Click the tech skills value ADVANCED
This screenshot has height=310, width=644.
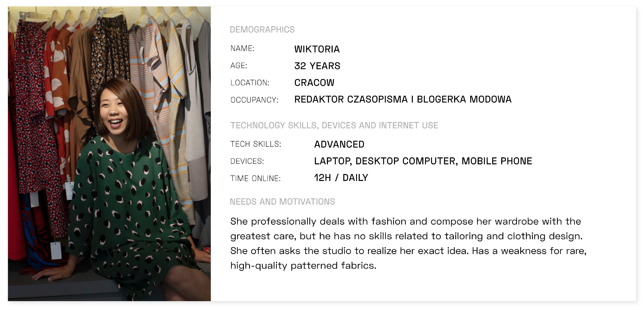(x=339, y=144)
